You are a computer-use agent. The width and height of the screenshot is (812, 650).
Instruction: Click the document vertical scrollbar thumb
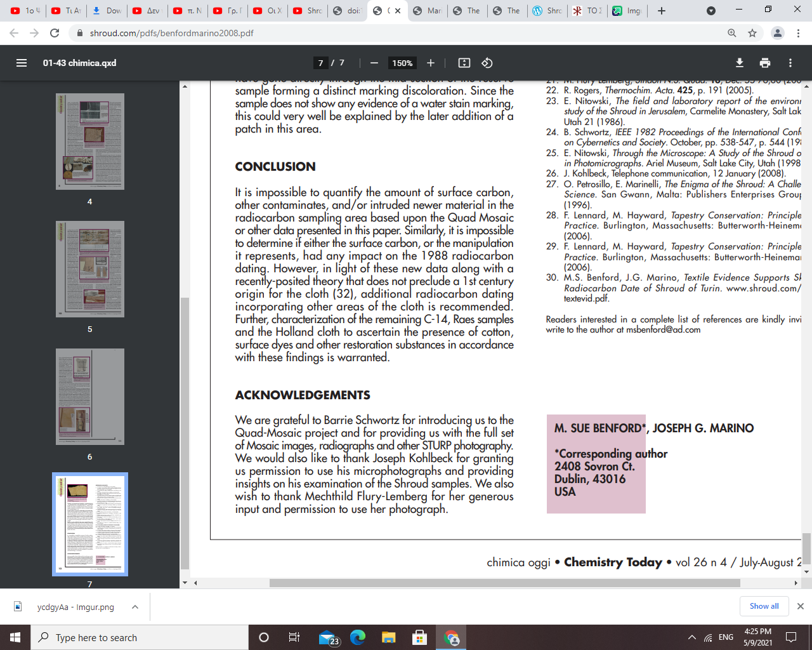806,548
